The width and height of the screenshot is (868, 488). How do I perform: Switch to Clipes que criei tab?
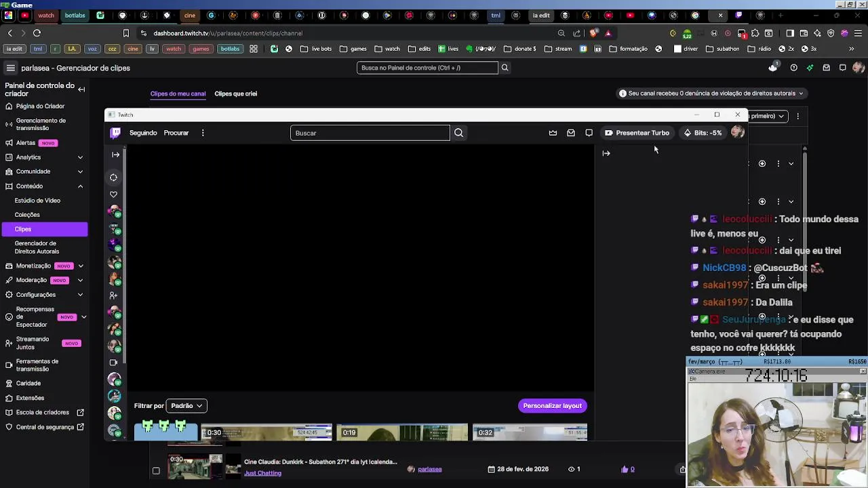[235, 94]
